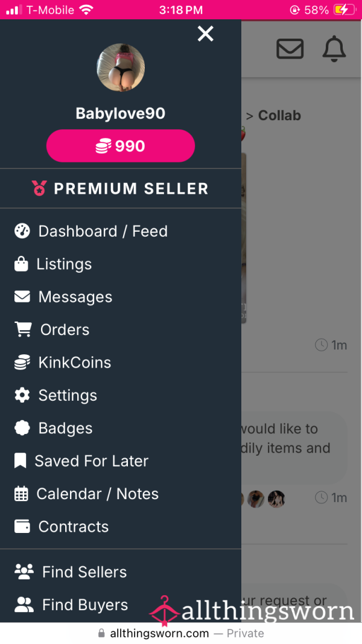Select the Messages menu item
Image resolution: width=362 pixels, height=644 pixels.
(x=121, y=296)
